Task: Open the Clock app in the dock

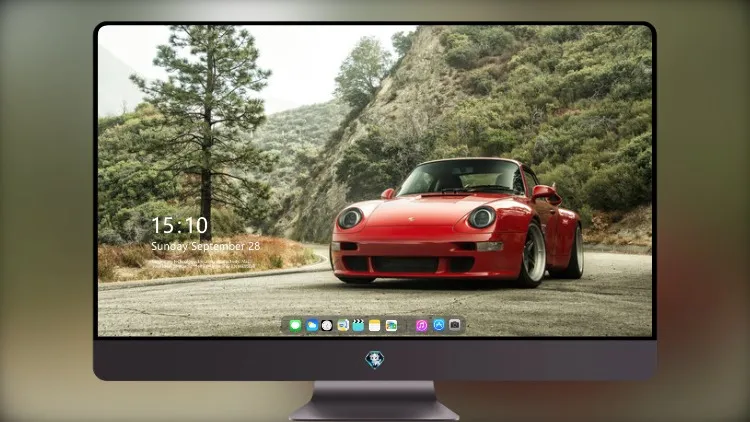Action: point(327,326)
